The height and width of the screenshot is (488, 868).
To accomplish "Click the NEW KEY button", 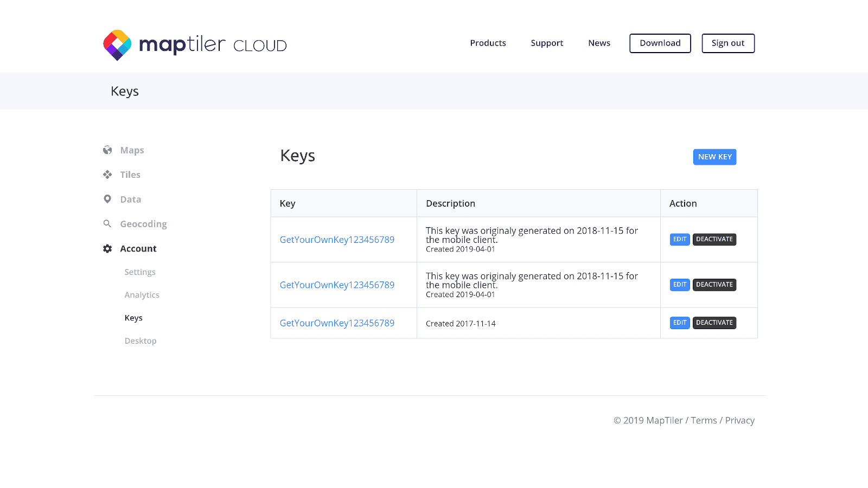I will point(714,157).
